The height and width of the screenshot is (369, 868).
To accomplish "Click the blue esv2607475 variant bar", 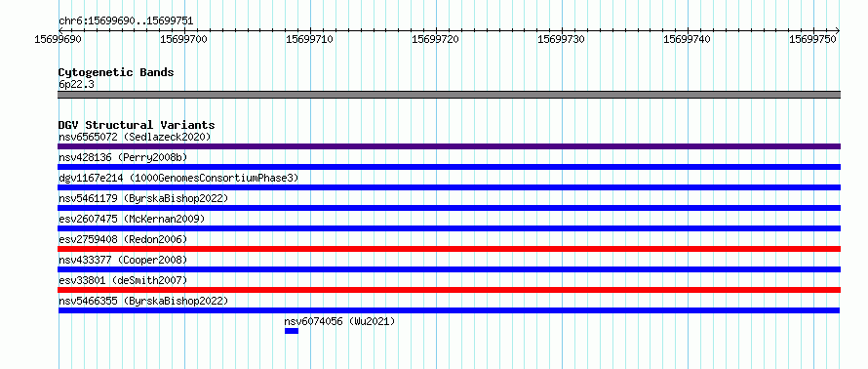I will click(449, 228).
